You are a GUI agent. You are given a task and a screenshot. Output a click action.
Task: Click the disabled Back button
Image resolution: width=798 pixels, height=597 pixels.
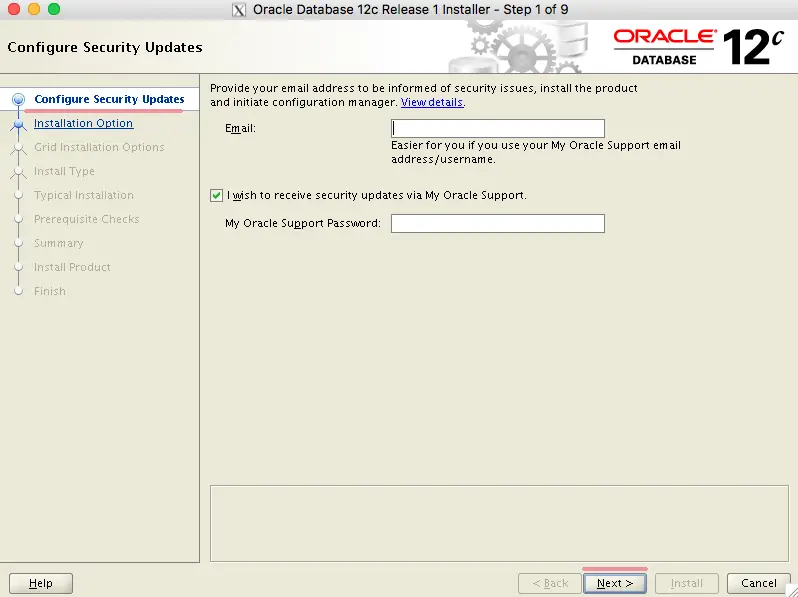550,583
